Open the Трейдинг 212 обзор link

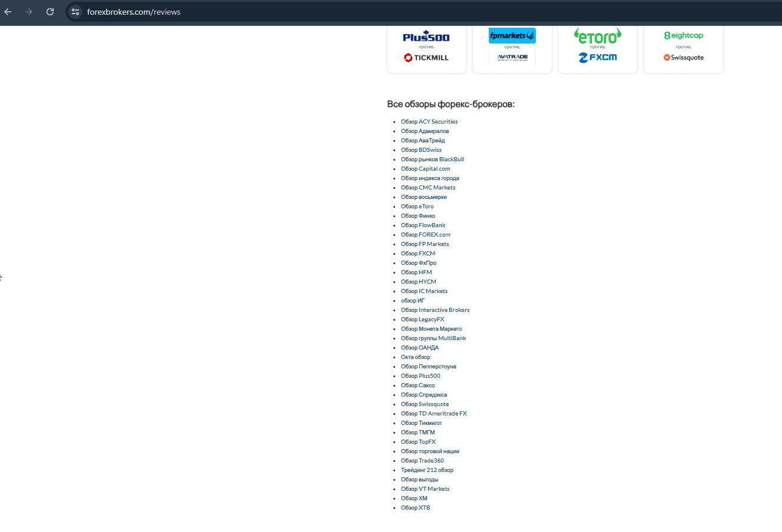427,470
